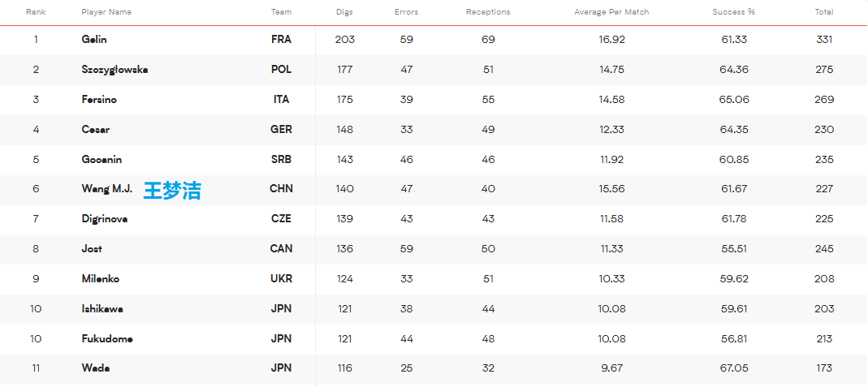868x387 pixels.
Task: Open player Gelin's profile
Action: point(94,40)
